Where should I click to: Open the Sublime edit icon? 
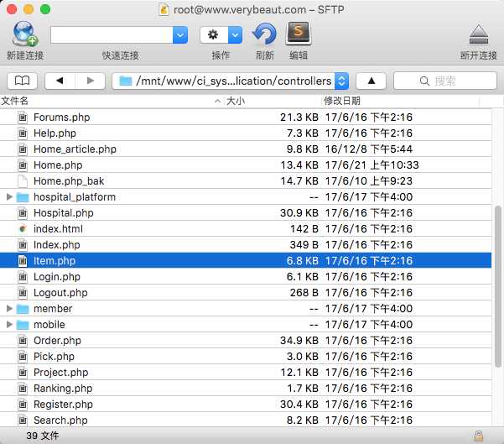(299, 33)
